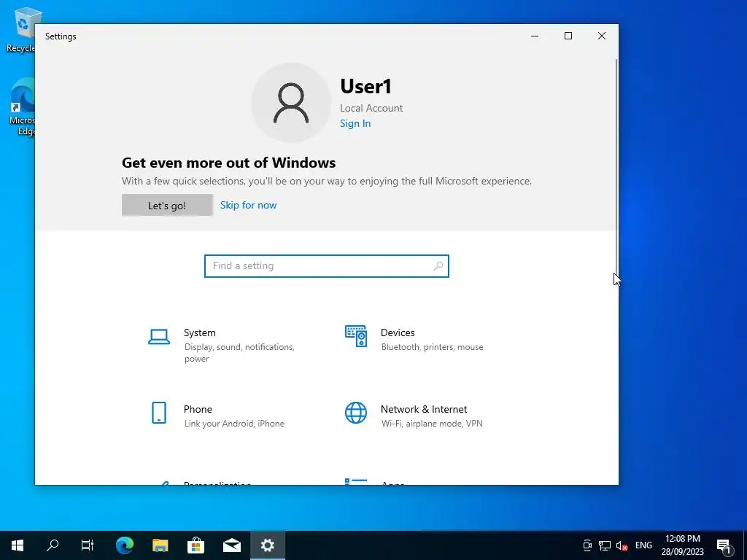Open the Mail app from the taskbar
The image size is (747, 560).
click(232, 545)
